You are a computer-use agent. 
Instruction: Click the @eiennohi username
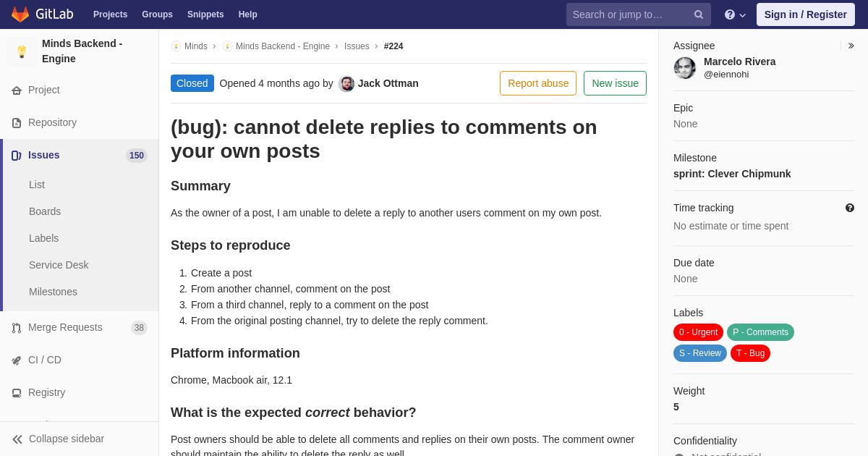[x=726, y=74]
